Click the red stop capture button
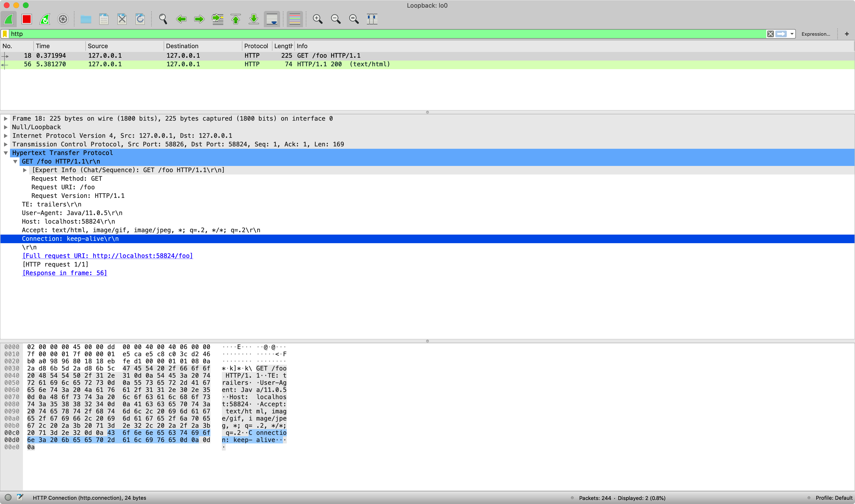 point(26,19)
